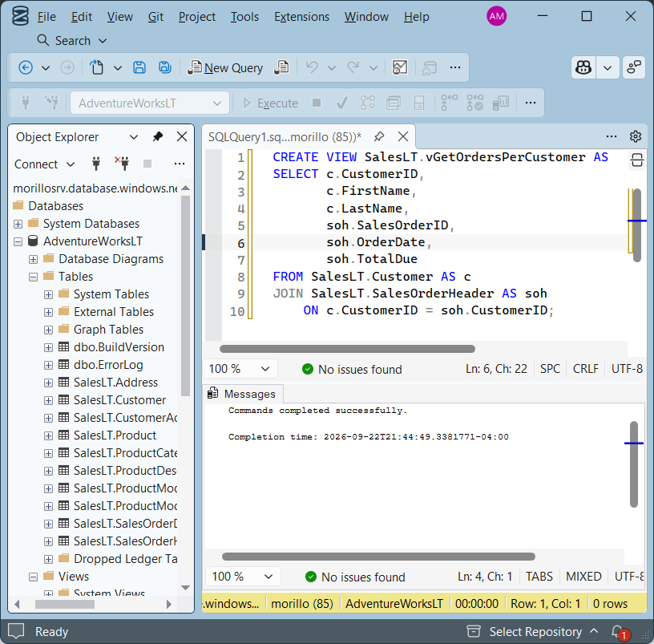Click the Navigate Backward arrow icon
Image resolution: width=654 pixels, height=644 pixels.
click(x=26, y=67)
